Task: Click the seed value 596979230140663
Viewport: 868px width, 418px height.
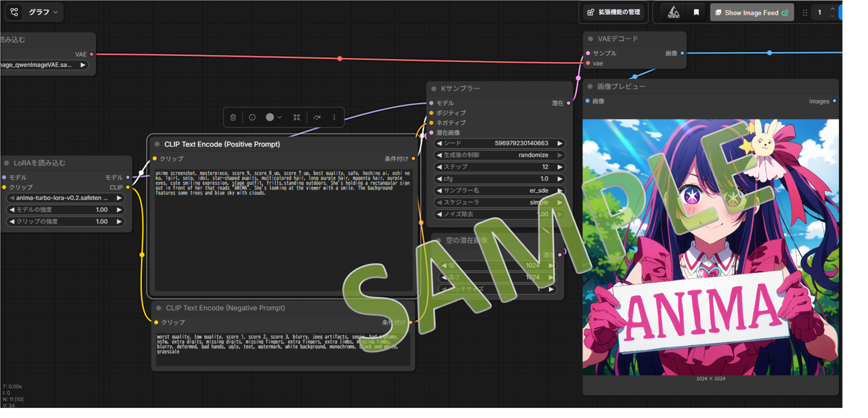Action: click(x=521, y=143)
